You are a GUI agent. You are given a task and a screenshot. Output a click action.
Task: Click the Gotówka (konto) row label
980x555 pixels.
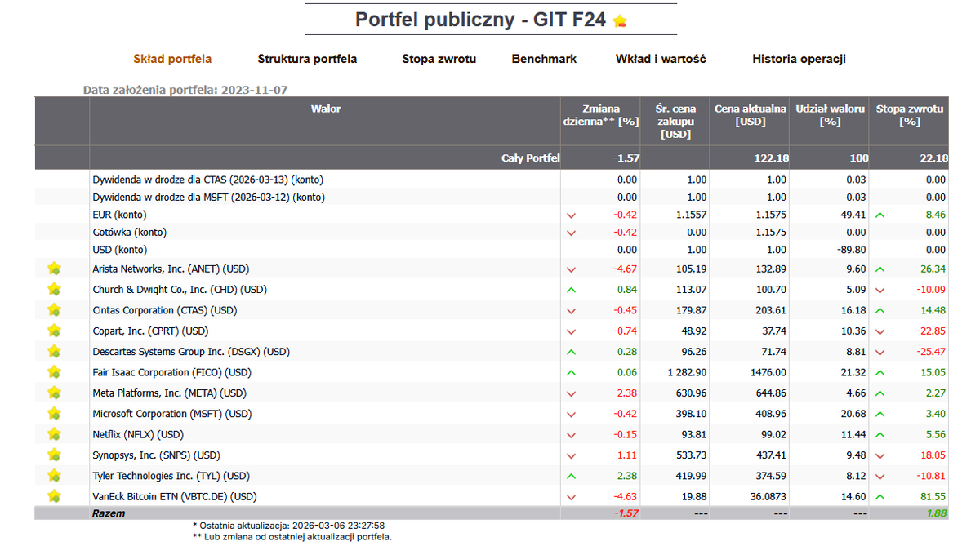point(127,233)
